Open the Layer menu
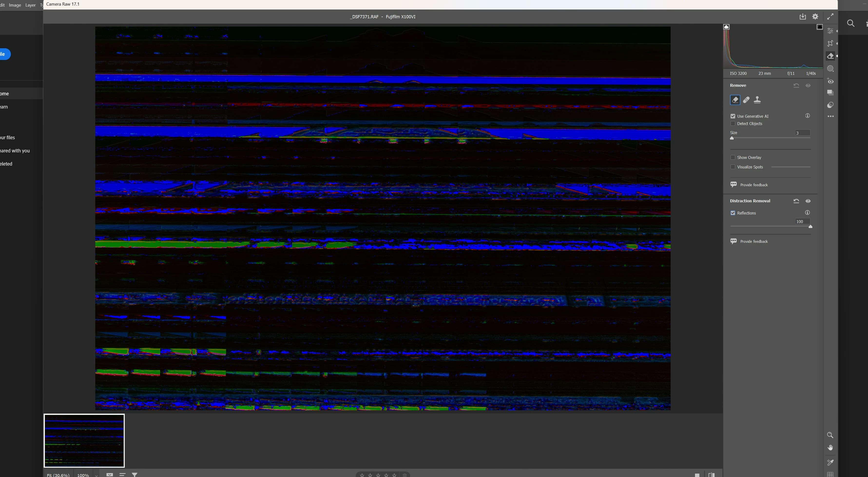 30,5
